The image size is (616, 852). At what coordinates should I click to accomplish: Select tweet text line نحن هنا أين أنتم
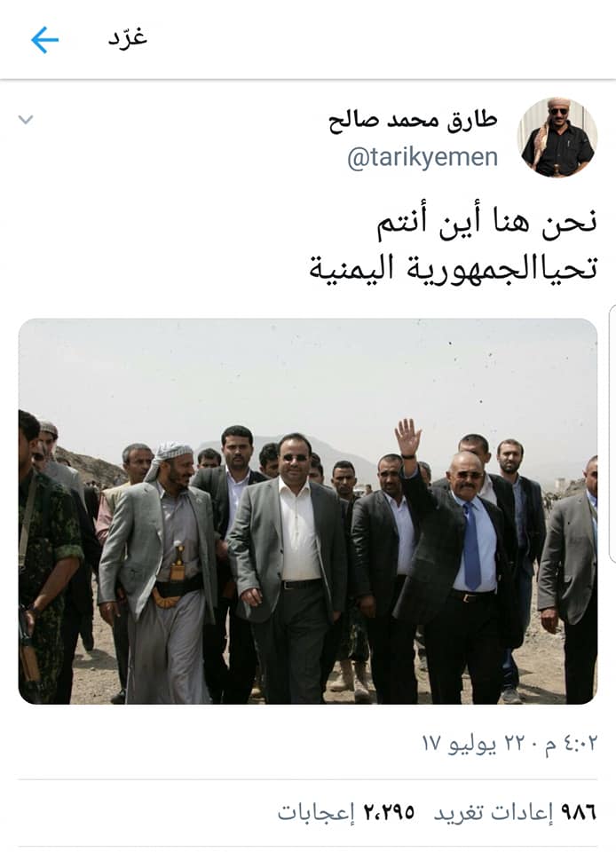click(x=488, y=224)
